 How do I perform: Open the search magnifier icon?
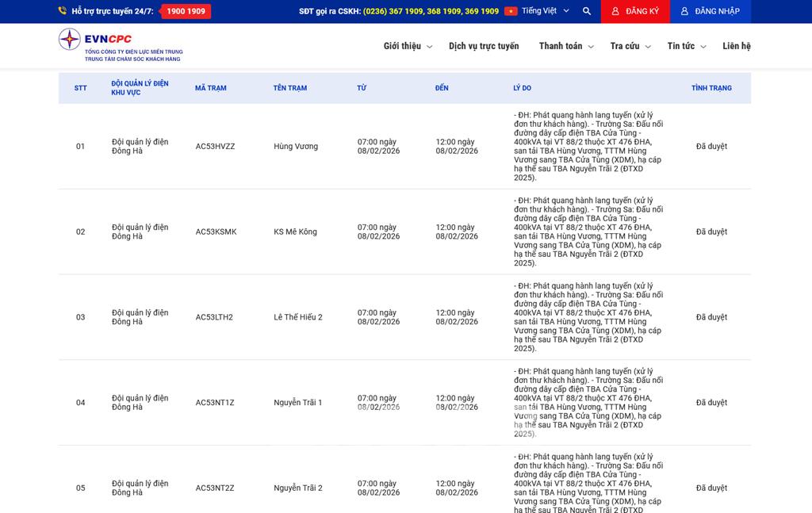click(x=587, y=11)
